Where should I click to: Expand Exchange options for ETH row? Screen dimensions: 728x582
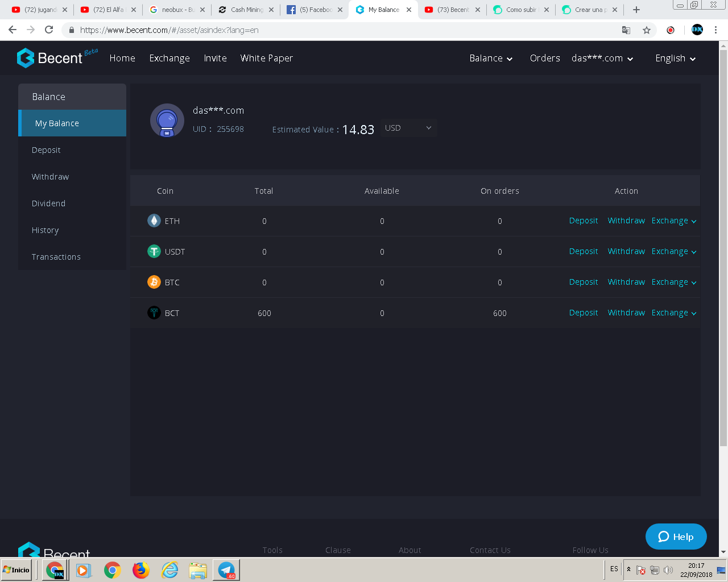[674, 221]
